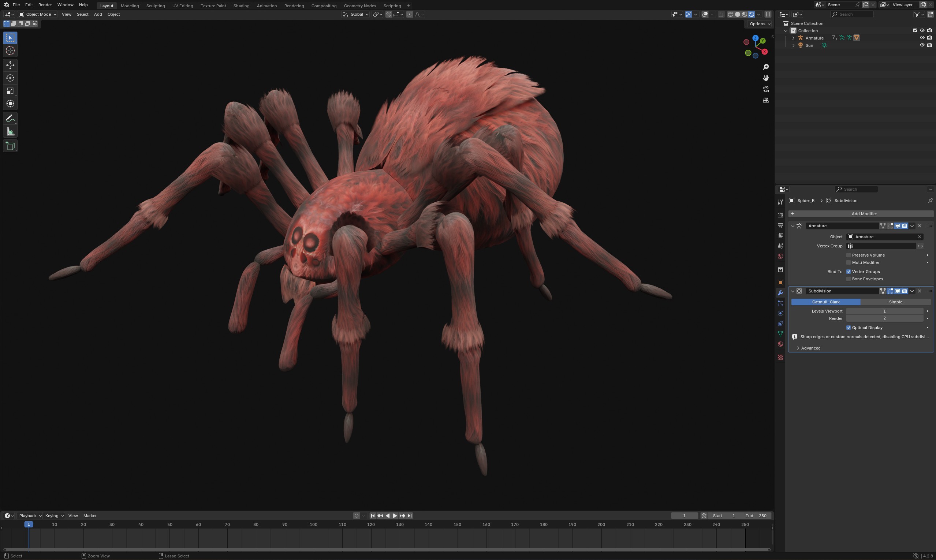
Task: Adjust the Levels Viewport value slider
Action: [x=884, y=311]
